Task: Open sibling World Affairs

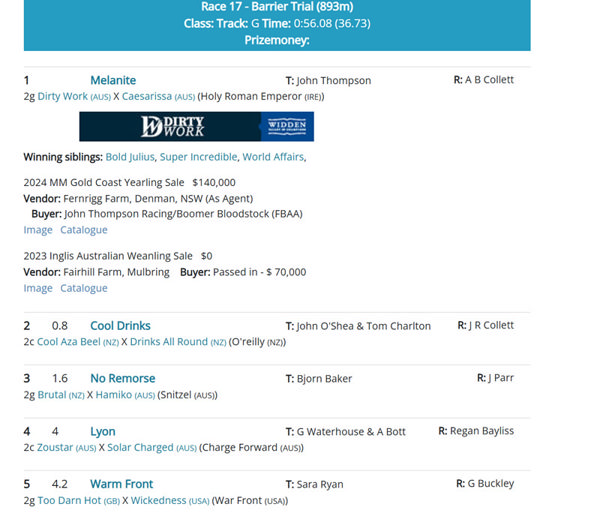Action: (273, 157)
